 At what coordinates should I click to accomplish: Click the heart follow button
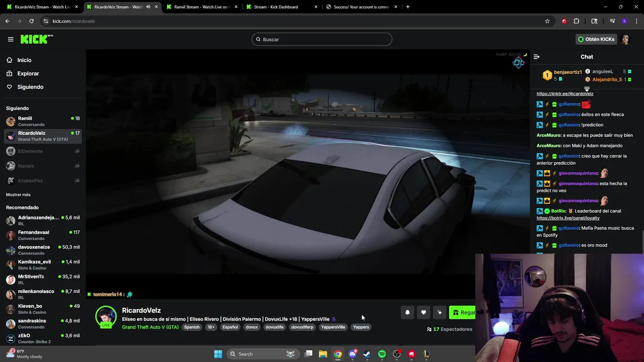pos(424,313)
